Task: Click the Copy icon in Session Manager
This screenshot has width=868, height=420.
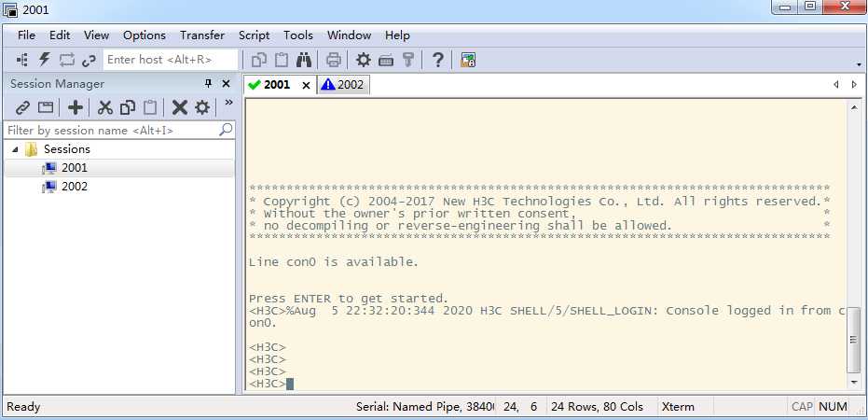Action: click(x=128, y=107)
